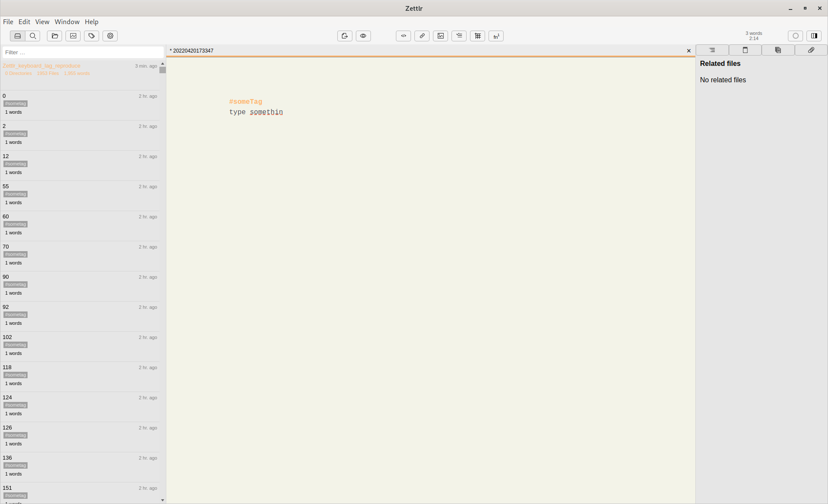Toggle the file manager view button
The image size is (828, 504).
pyautogui.click(x=18, y=36)
